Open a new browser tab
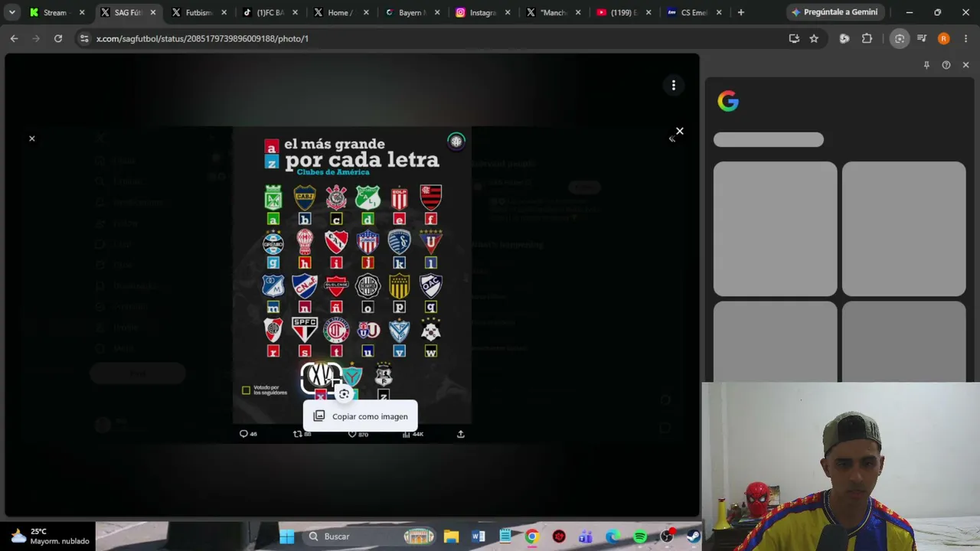 point(740,12)
